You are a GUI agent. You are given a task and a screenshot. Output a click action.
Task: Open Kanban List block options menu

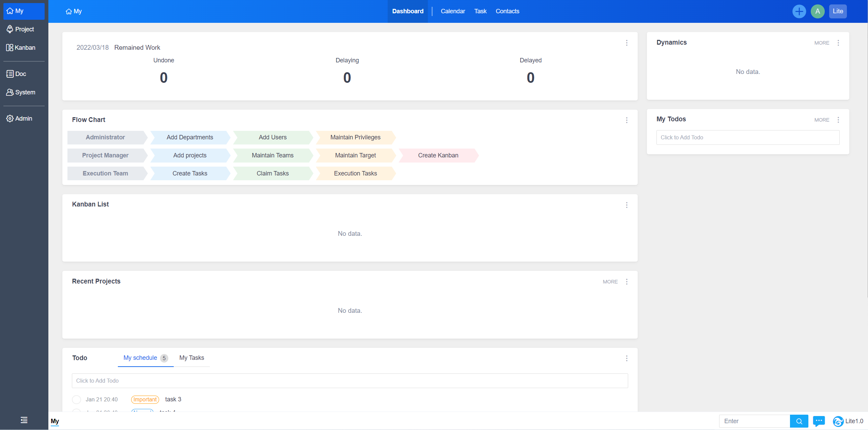click(626, 205)
